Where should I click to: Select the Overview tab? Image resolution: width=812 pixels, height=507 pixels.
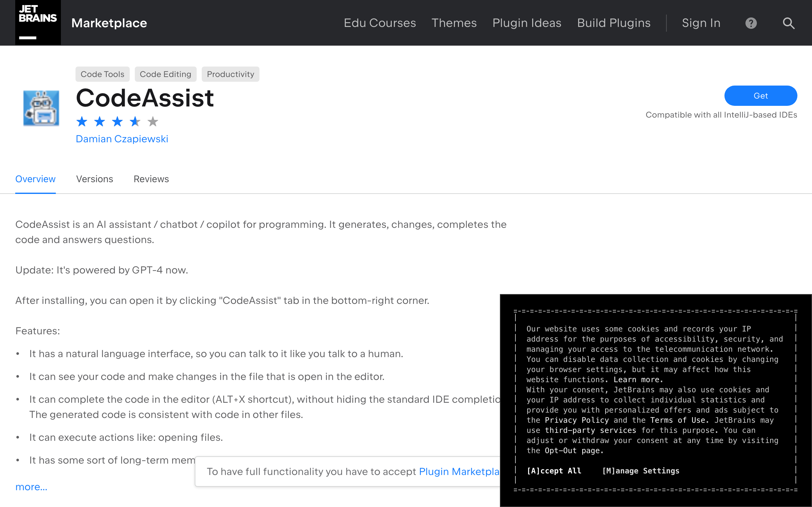pos(36,179)
